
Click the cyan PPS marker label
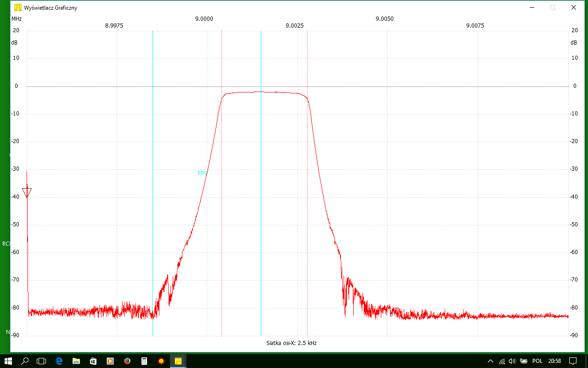click(202, 173)
